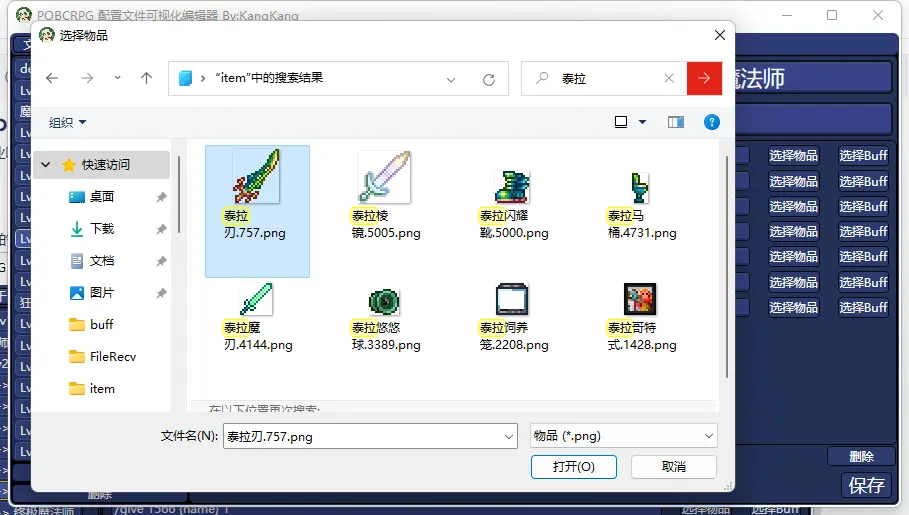Screen dimensions: 909x515
Task: Clear the 泰拉 search text
Action: tap(669, 78)
